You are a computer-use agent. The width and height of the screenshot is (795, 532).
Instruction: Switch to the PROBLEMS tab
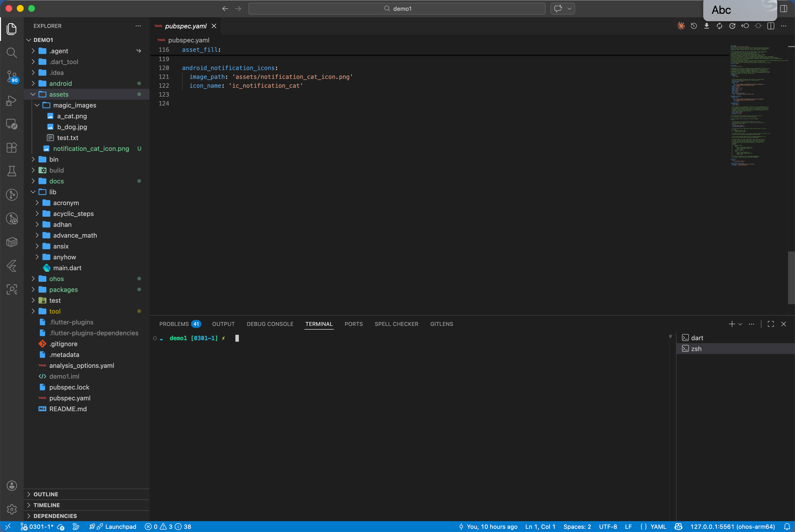click(x=174, y=324)
